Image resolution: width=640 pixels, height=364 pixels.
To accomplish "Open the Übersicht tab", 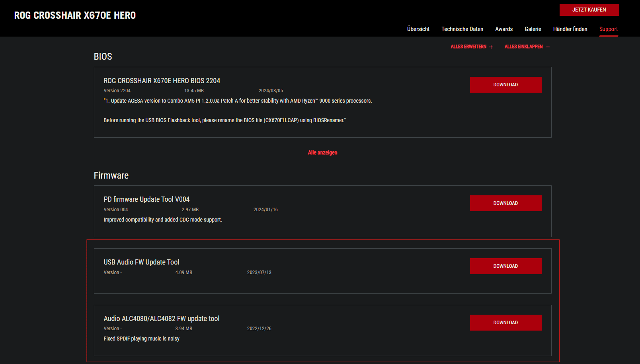I will pos(418,29).
